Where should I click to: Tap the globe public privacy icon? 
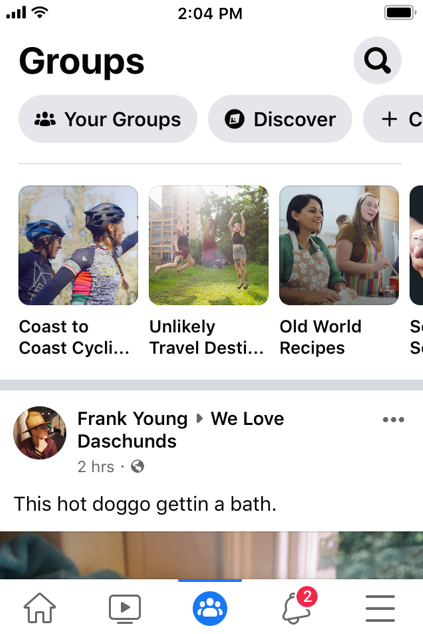137,467
